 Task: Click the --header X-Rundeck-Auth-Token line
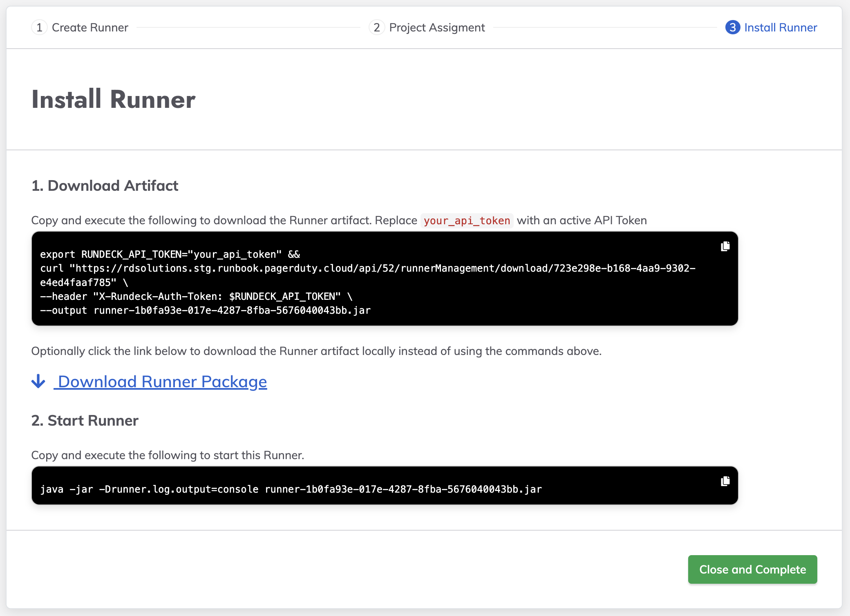pyautogui.click(x=196, y=297)
